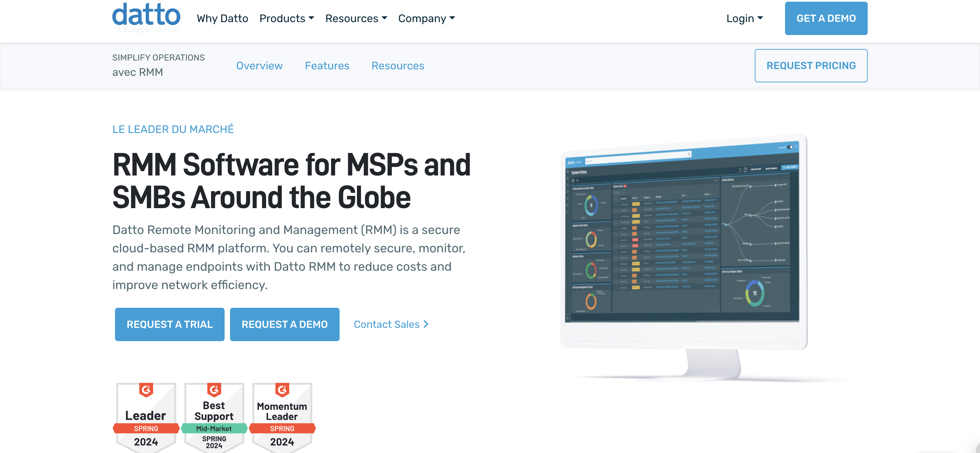Image resolution: width=980 pixels, height=453 pixels.
Task: Click the GET A DEMO button
Action: click(826, 18)
